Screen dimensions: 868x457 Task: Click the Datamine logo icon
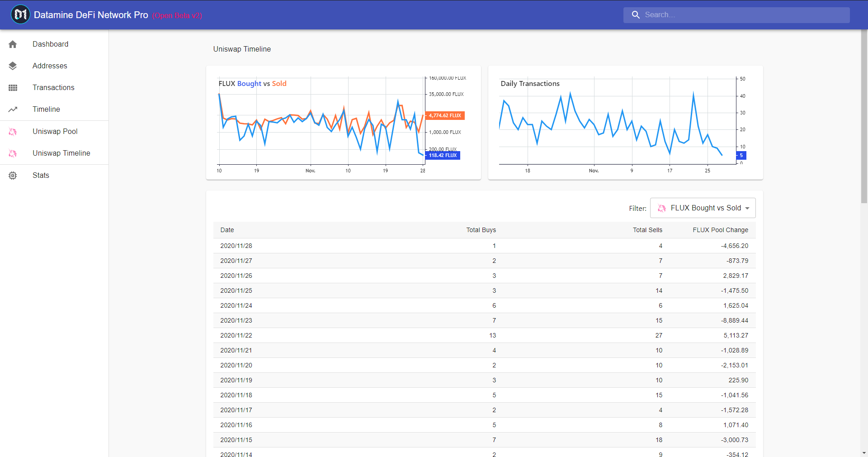click(x=20, y=14)
